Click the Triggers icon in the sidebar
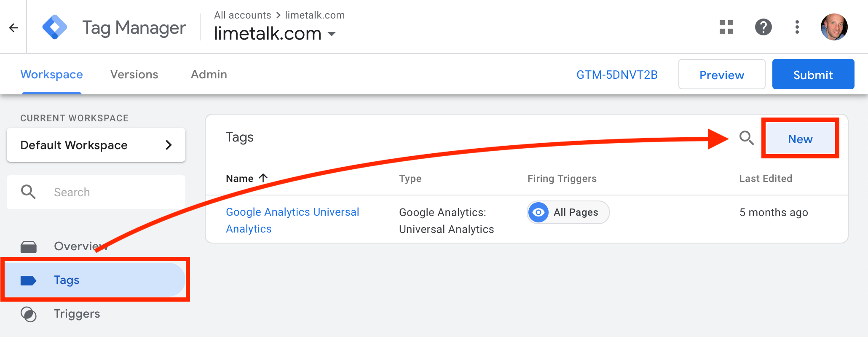 (x=29, y=314)
